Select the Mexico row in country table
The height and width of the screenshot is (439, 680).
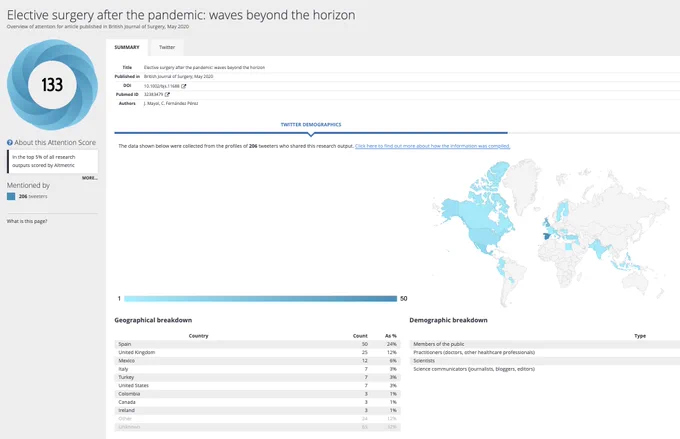coord(258,360)
